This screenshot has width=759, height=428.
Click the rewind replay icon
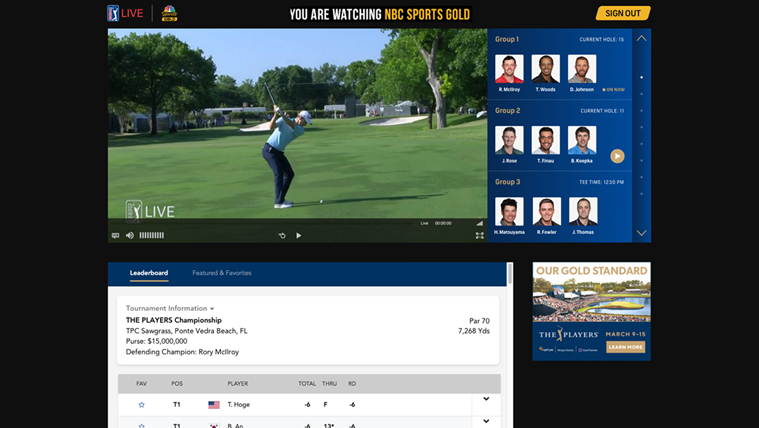282,236
